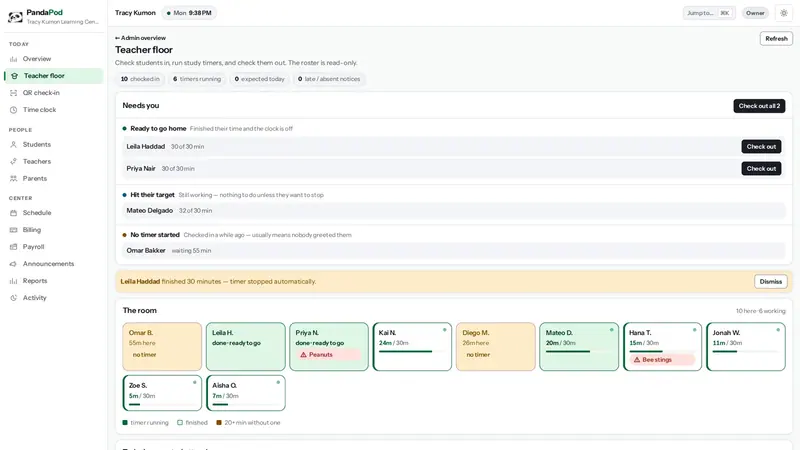Click the Time clock icon
The image size is (800, 450).
click(13, 110)
